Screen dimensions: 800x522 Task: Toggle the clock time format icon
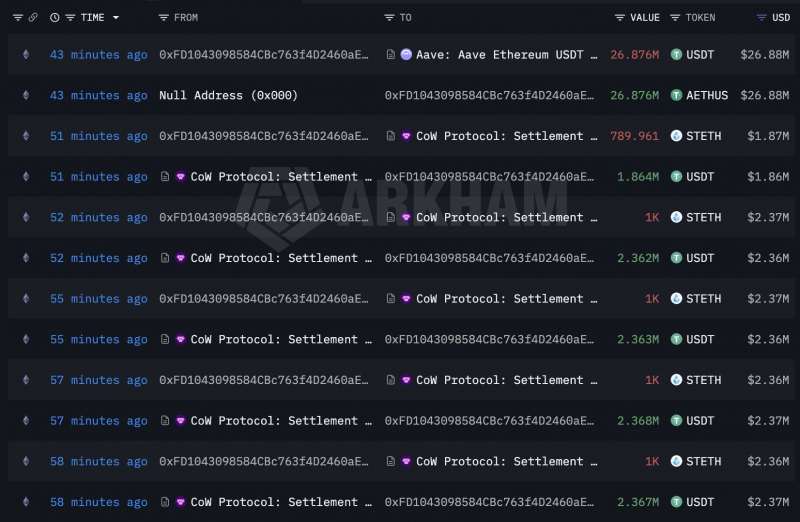tap(55, 17)
